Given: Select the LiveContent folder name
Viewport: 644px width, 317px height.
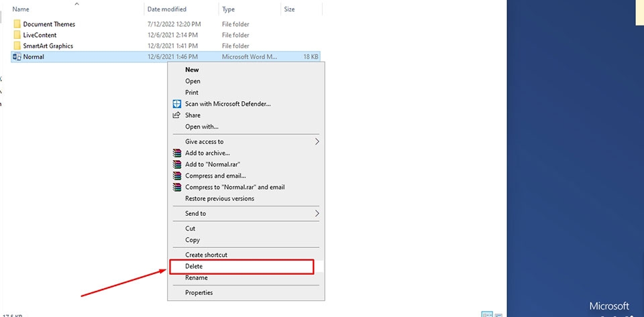Looking at the screenshot, I should [x=40, y=35].
